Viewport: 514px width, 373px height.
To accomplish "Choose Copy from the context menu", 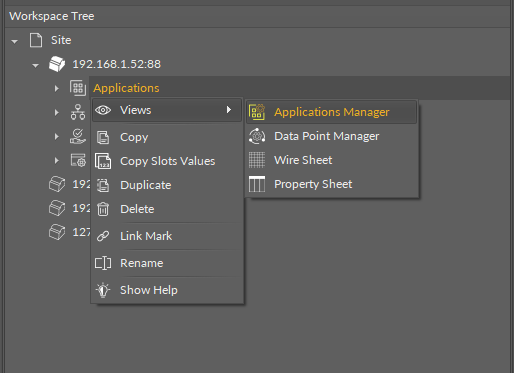I will point(167,137).
